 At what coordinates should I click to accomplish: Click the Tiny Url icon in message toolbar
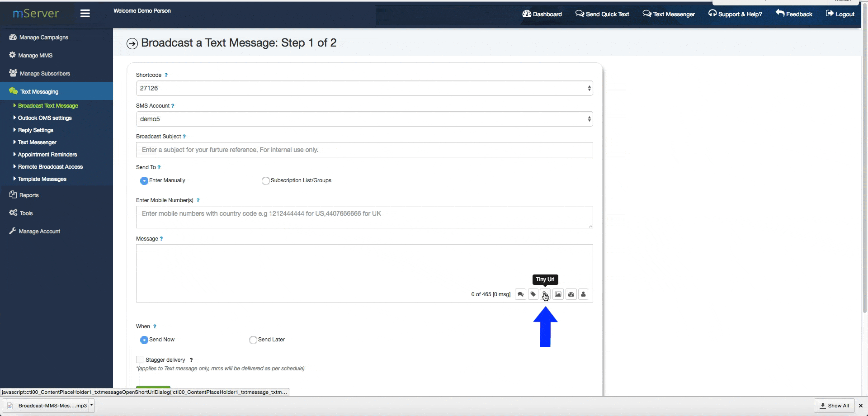[x=545, y=294]
